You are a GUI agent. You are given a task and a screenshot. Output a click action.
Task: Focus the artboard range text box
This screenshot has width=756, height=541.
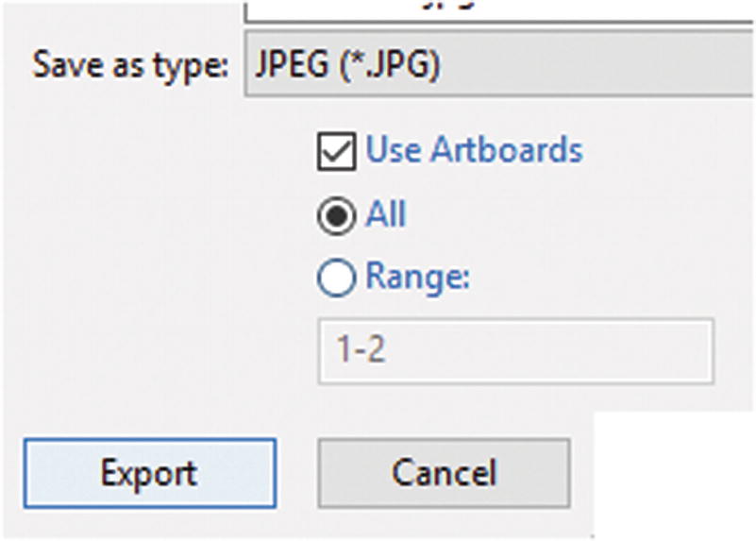point(515,350)
